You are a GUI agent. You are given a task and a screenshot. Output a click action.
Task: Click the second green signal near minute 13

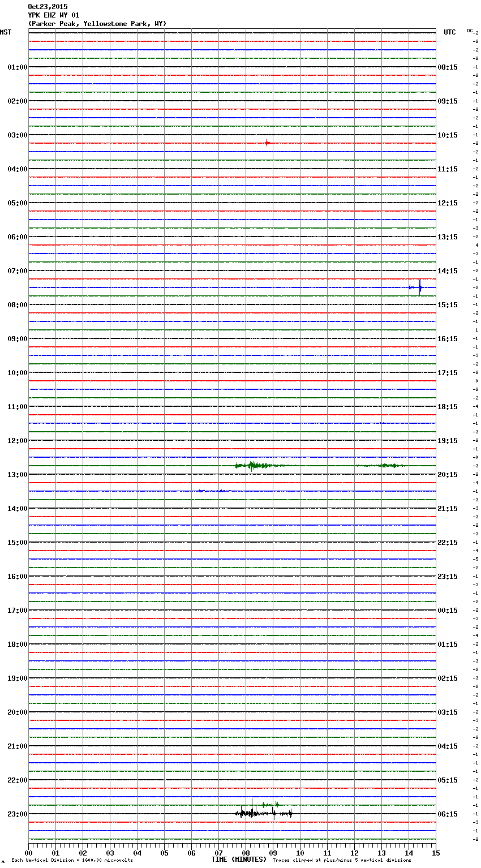coord(382,466)
